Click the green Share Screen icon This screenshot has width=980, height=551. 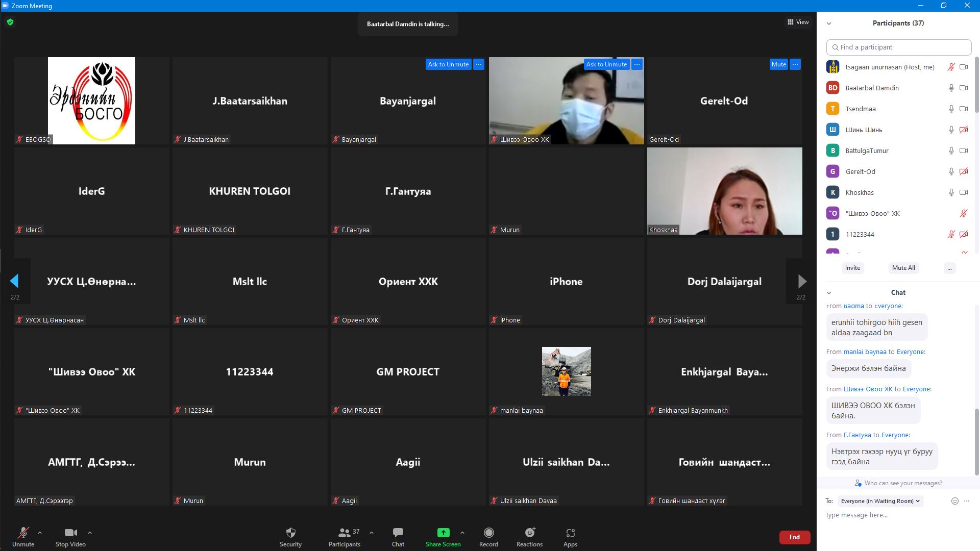[443, 533]
